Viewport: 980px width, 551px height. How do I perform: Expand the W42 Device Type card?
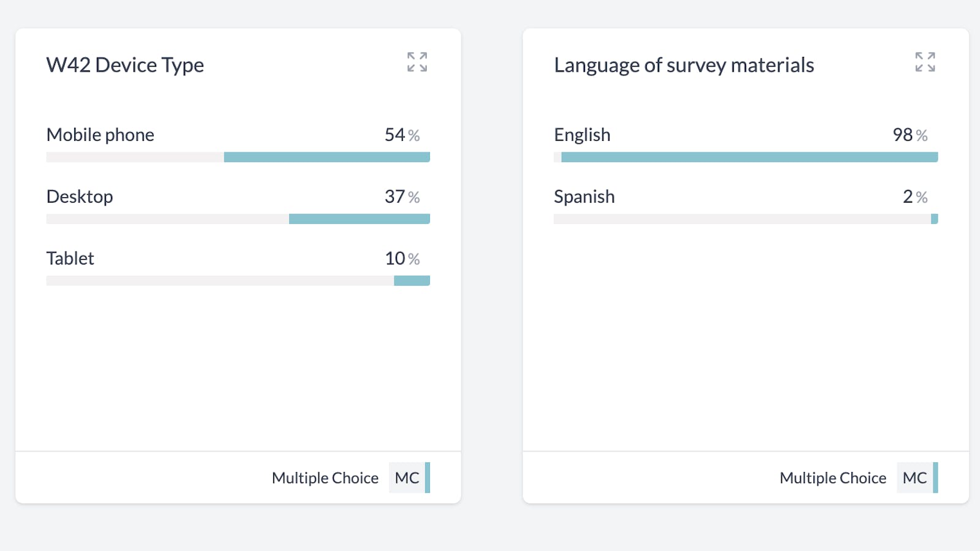point(417,62)
